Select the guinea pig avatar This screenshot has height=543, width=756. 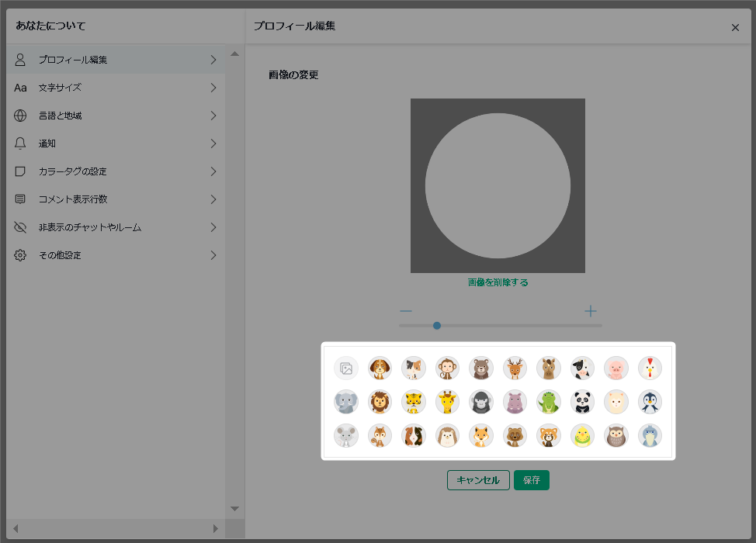point(414,436)
